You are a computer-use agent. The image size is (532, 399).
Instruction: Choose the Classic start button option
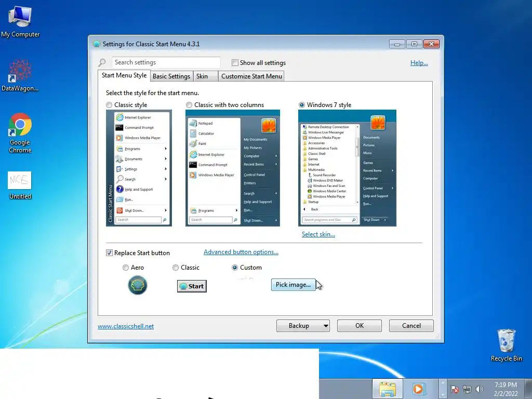[x=176, y=268]
